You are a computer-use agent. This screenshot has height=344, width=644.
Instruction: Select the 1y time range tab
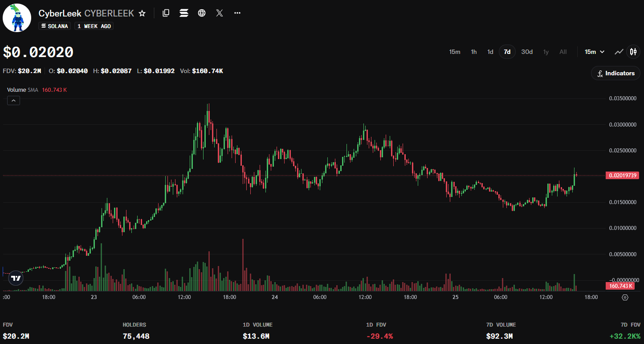click(x=546, y=52)
